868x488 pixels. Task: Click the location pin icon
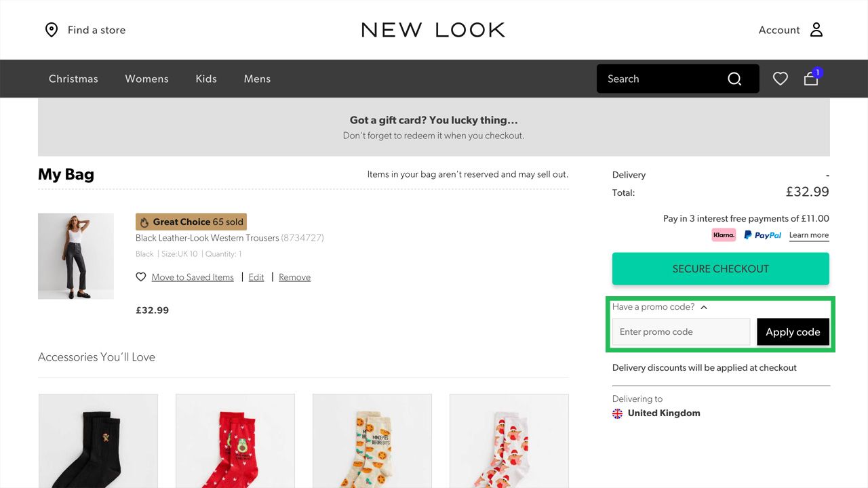pyautogui.click(x=52, y=30)
